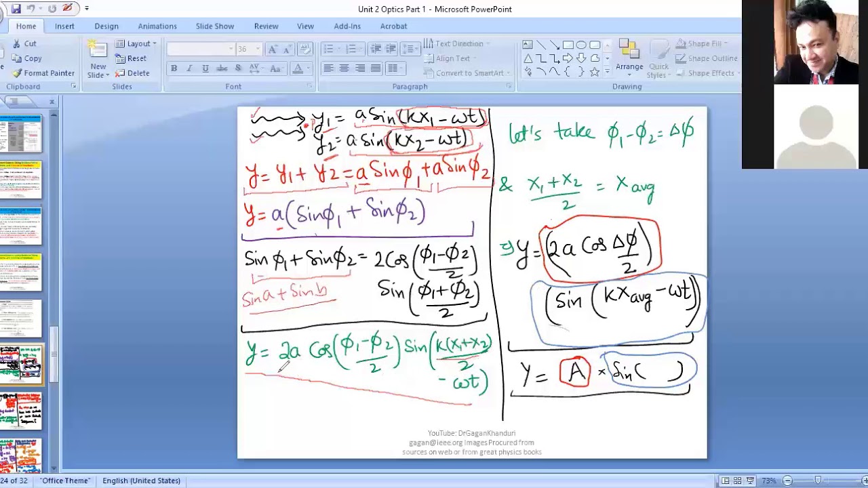Undo the last action
868x488 pixels.
[x=31, y=9]
